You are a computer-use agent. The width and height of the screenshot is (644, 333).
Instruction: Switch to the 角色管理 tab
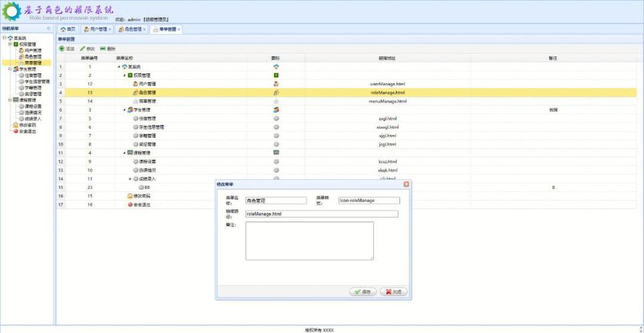point(132,29)
